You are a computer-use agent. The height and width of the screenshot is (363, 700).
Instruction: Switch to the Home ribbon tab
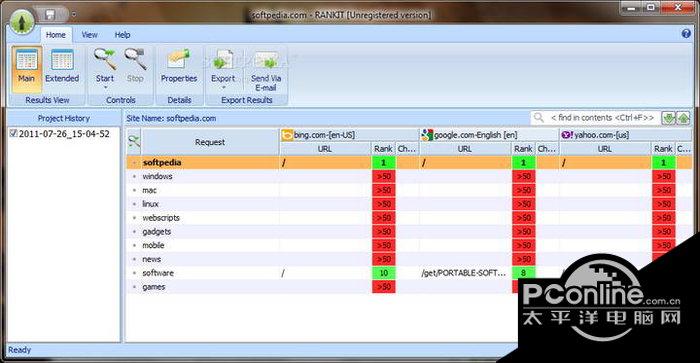[x=56, y=35]
